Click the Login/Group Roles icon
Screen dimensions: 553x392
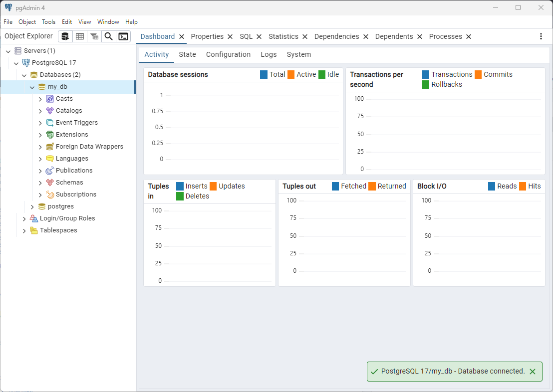click(x=34, y=218)
